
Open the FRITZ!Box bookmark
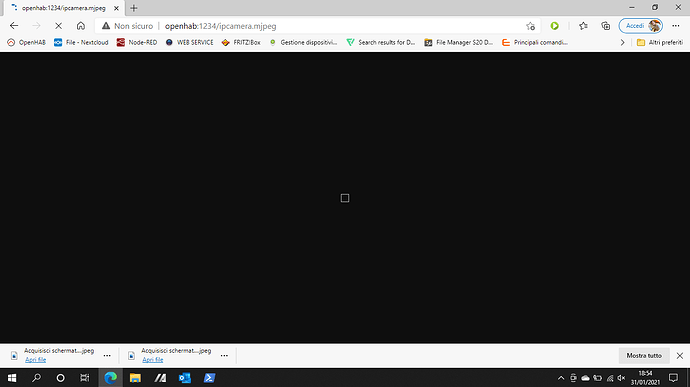(x=241, y=42)
